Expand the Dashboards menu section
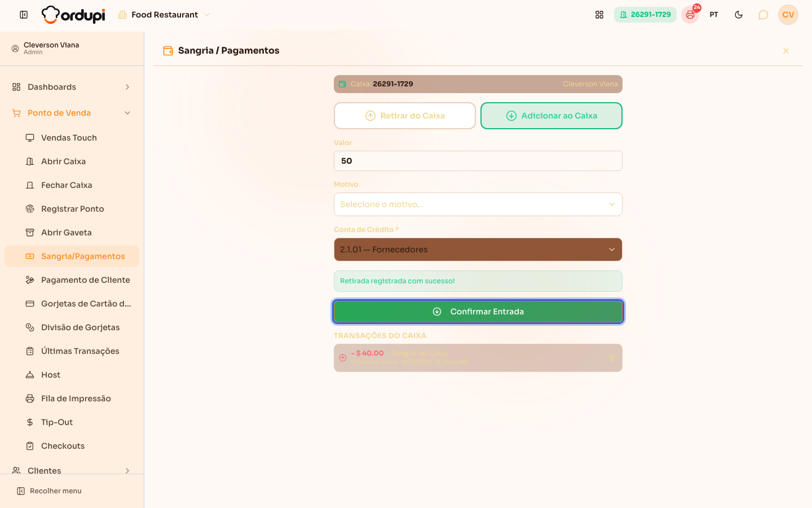812x508 pixels. tap(72, 87)
